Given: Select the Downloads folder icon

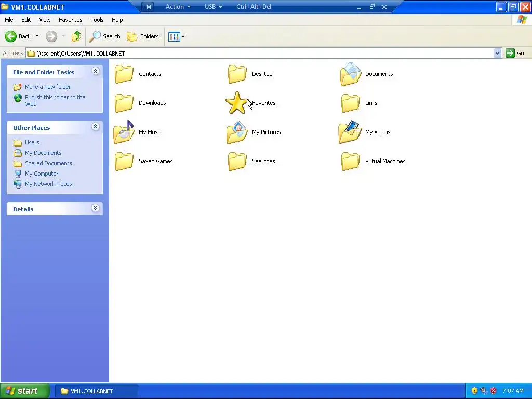Looking at the screenshot, I should click(x=124, y=103).
